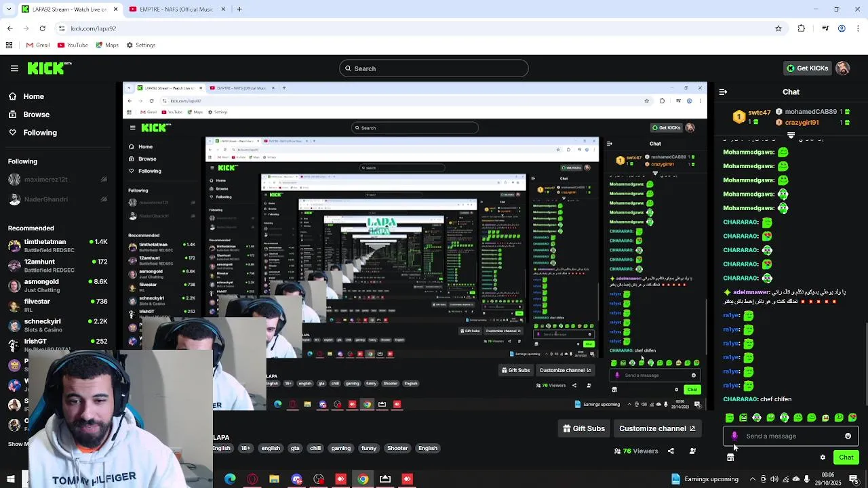868x488 pixels.
Task: Open the chat settings gear
Action: point(823,457)
